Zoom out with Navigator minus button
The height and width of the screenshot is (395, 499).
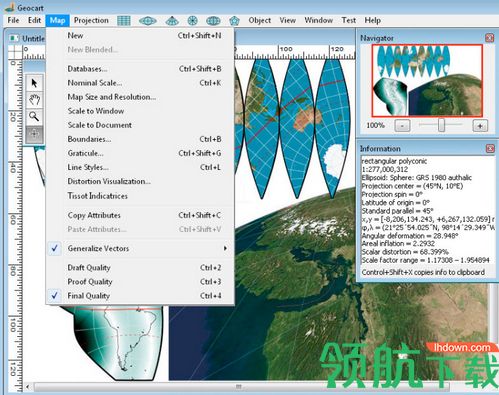(x=402, y=126)
